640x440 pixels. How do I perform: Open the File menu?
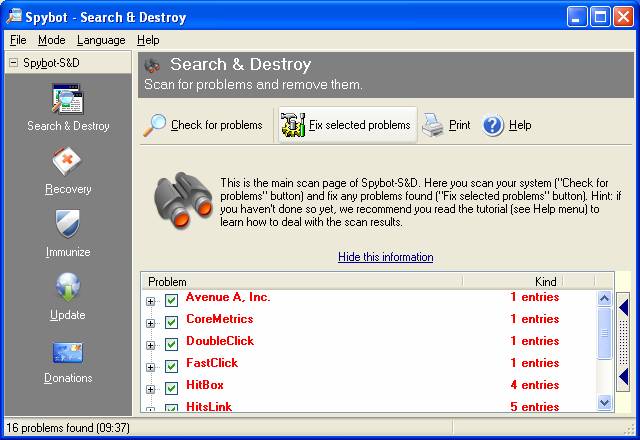point(18,40)
